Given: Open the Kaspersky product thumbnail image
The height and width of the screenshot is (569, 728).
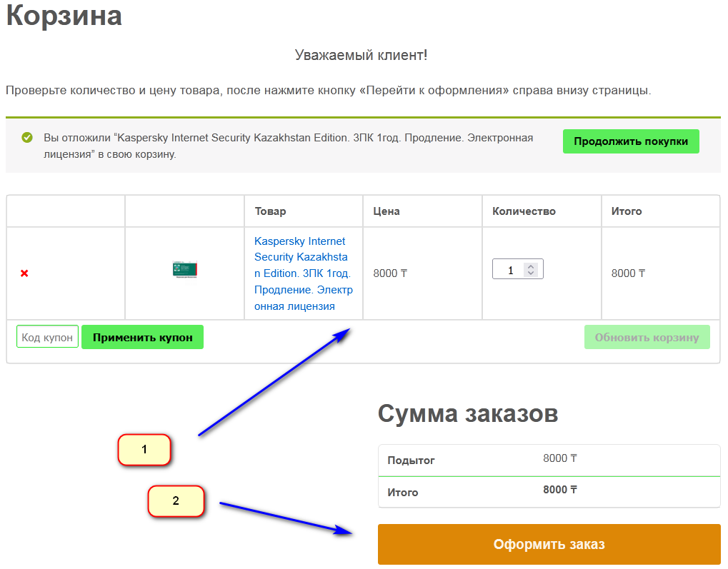Looking at the screenshot, I should [185, 269].
